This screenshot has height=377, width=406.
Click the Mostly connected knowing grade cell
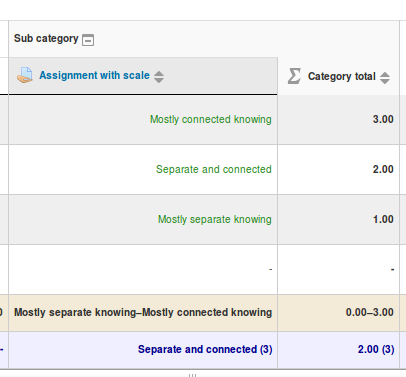[143, 120]
